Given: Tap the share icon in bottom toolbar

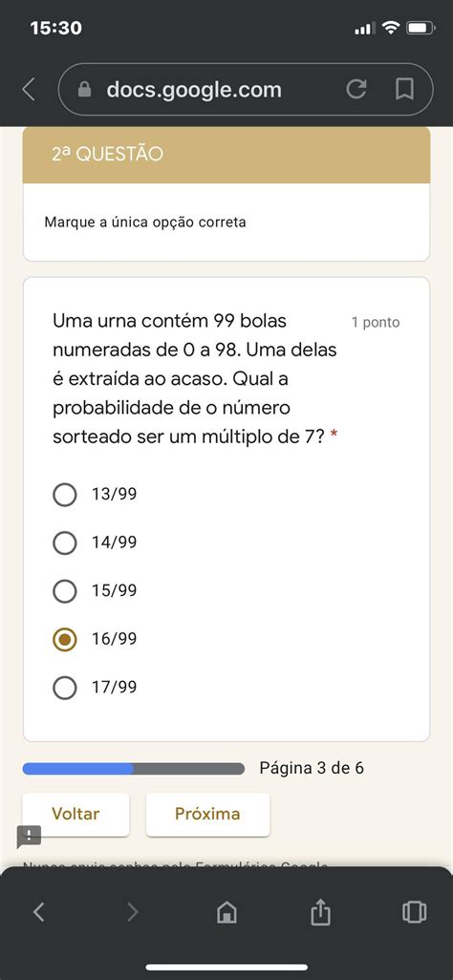Looking at the screenshot, I should 320,912.
